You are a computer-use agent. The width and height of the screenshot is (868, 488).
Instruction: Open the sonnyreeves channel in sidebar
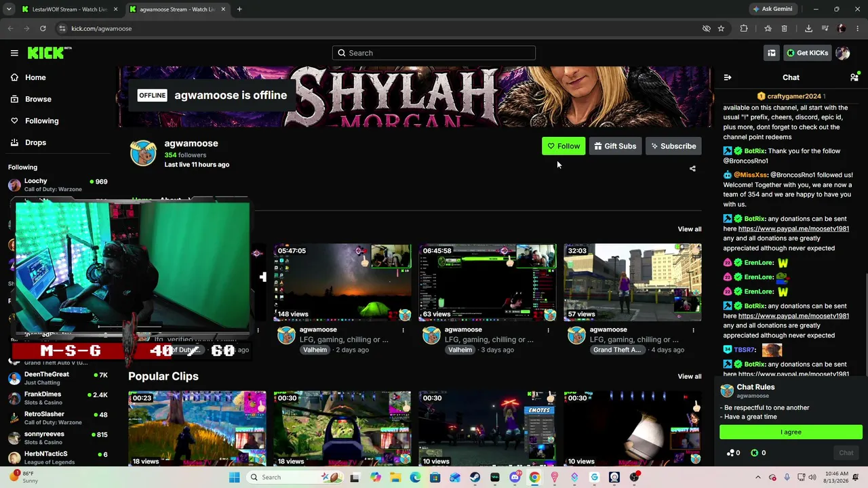(x=58, y=437)
